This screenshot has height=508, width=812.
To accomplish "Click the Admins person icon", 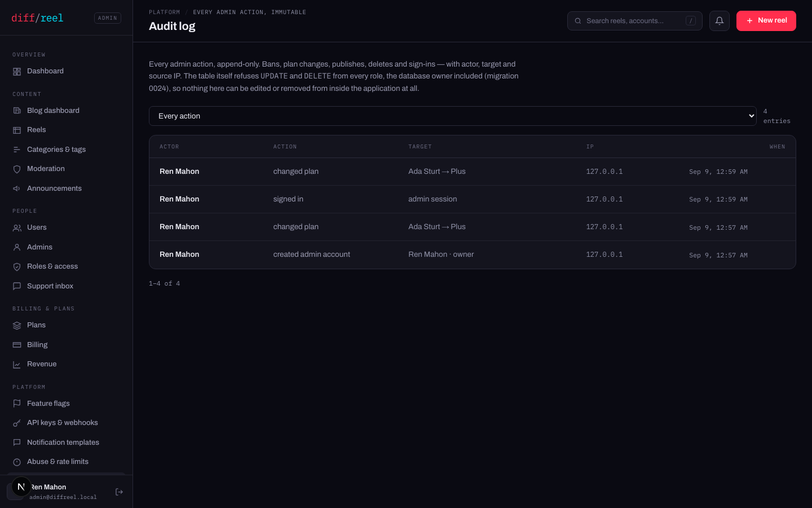I will [17, 247].
